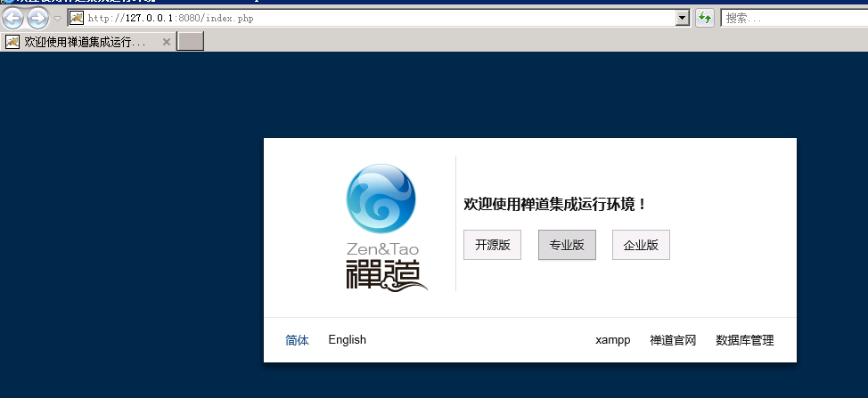Open the 企业版 edition

[x=641, y=245]
